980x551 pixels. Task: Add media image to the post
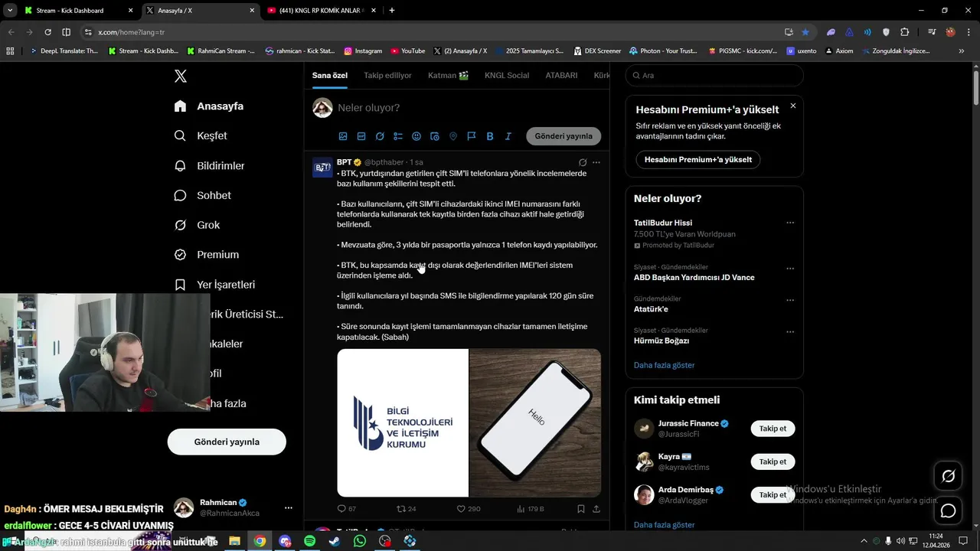click(343, 136)
